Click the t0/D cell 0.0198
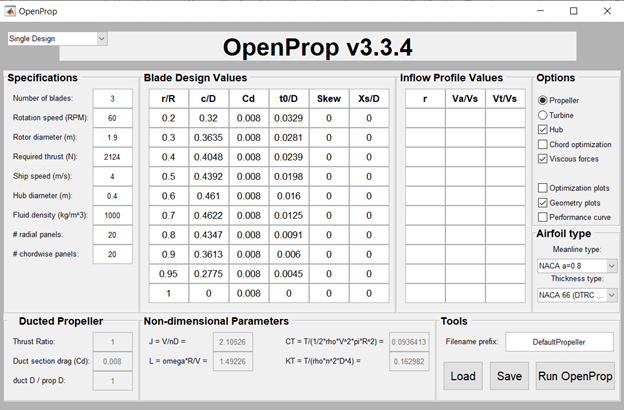 point(289,176)
